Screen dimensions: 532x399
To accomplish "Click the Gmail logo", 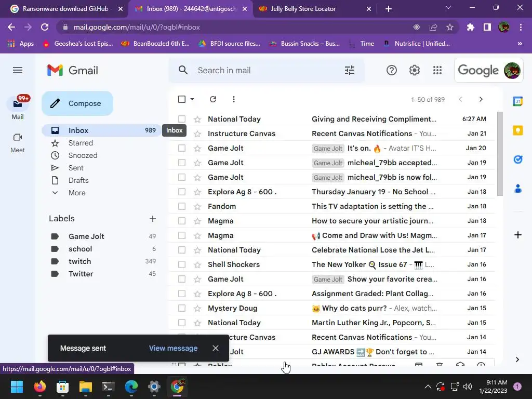I will [x=72, y=70].
